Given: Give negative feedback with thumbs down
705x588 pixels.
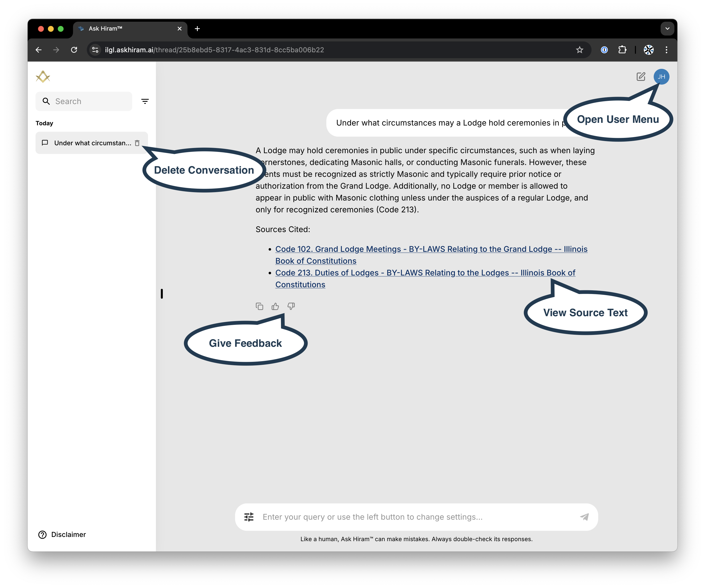Looking at the screenshot, I should [x=291, y=306].
